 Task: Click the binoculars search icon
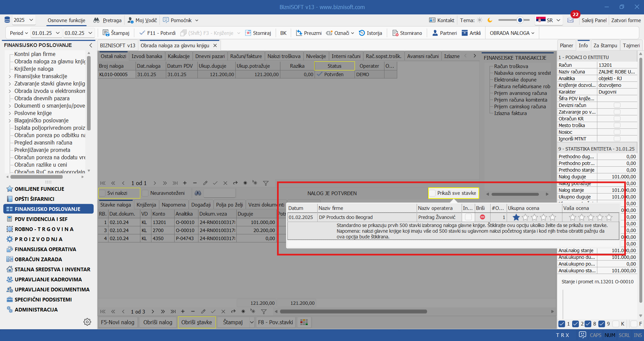pyautogui.click(x=198, y=193)
